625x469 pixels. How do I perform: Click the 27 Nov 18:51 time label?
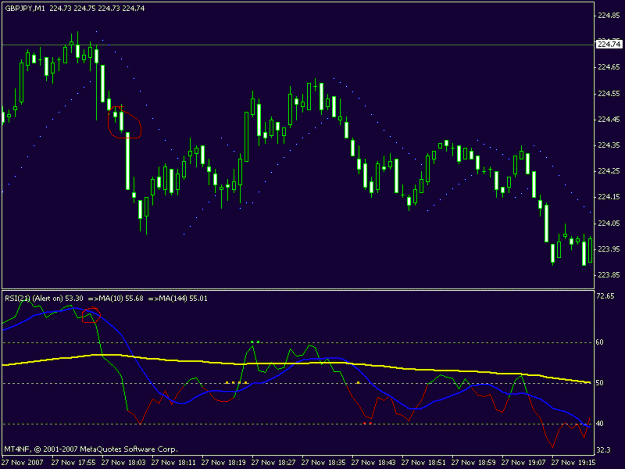[x=423, y=463]
